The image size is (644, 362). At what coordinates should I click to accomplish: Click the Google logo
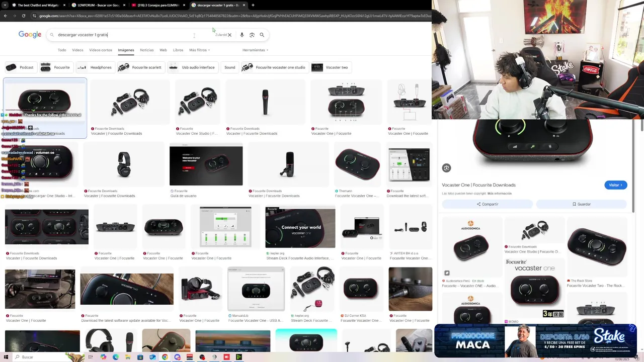pos(30,35)
